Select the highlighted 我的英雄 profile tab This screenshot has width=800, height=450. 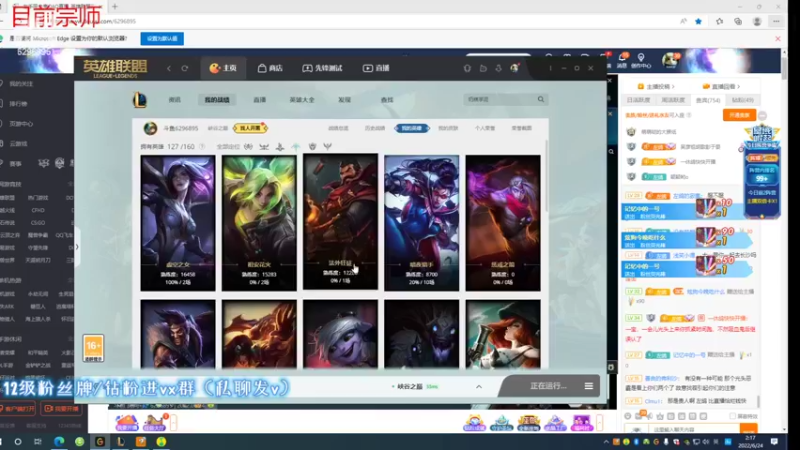(x=412, y=128)
